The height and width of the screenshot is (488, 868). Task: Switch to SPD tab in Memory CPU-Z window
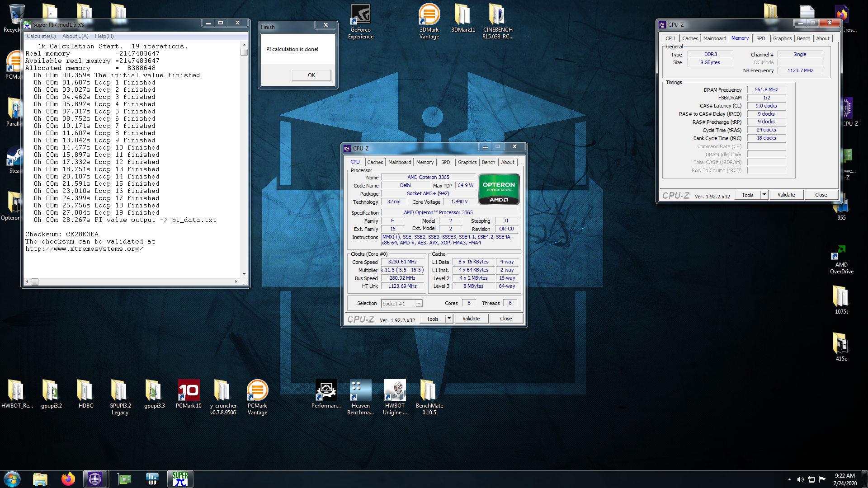pos(760,38)
